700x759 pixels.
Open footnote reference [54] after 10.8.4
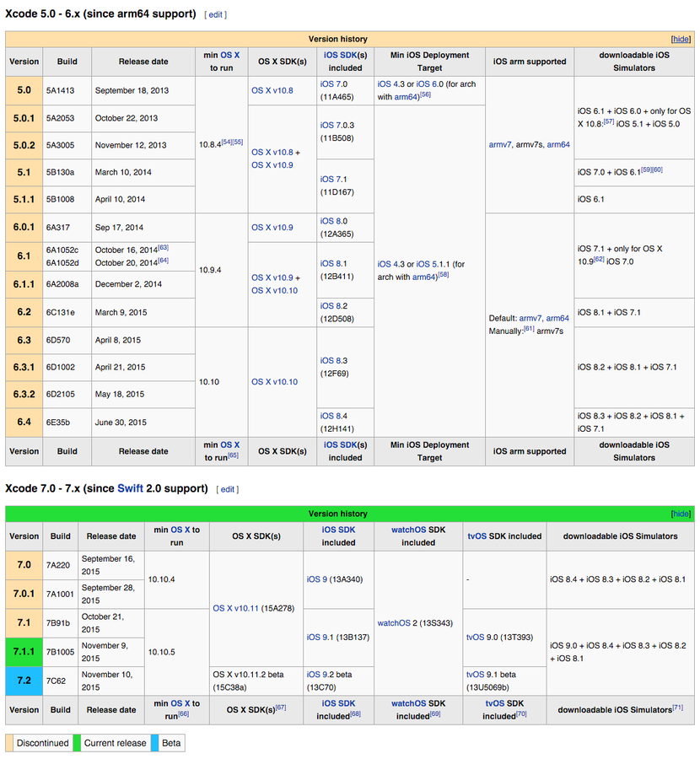(227, 142)
